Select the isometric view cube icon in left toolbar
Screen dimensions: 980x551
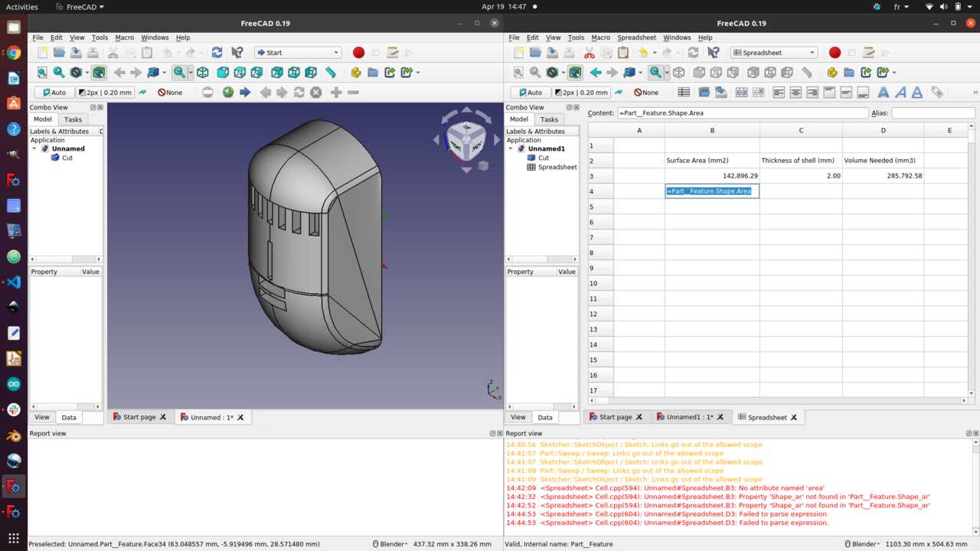(x=202, y=73)
